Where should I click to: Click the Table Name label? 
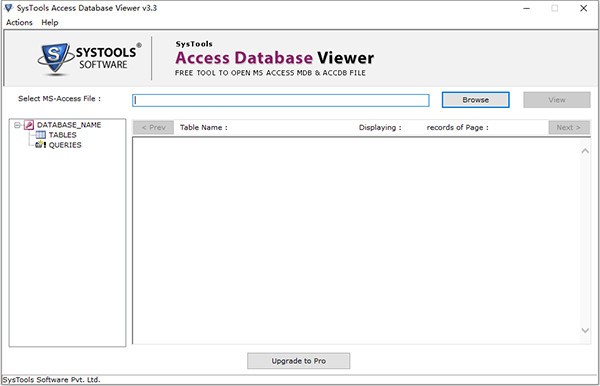pos(204,127)
